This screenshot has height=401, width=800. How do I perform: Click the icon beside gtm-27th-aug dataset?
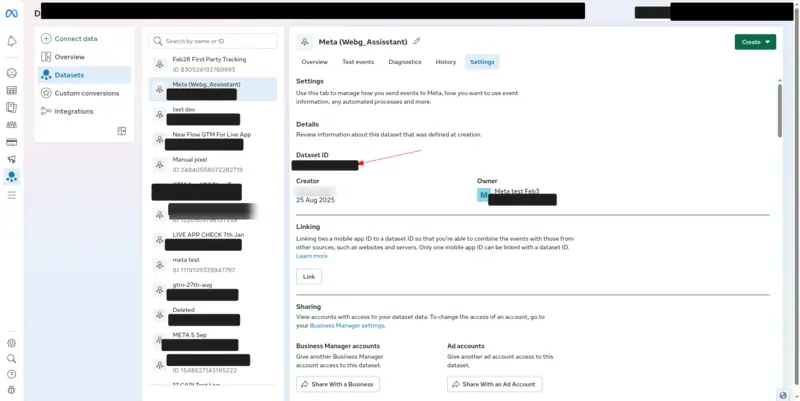pos(160,290)
